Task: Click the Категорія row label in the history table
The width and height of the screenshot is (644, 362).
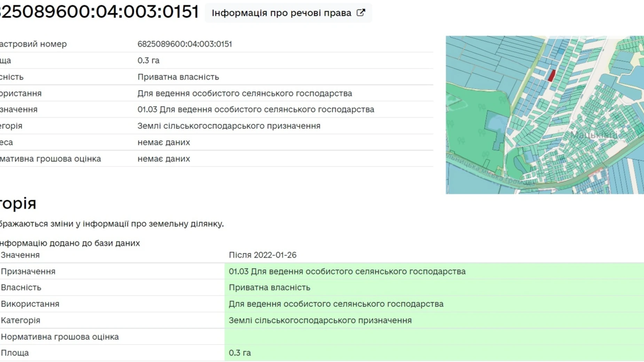Action: (x=21, y=320)
